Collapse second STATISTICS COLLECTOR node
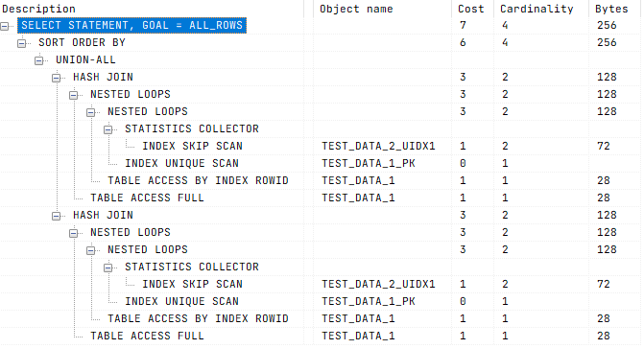Viewport: 644px width, 349px height. pyautogui.click(x=108, y=268)
